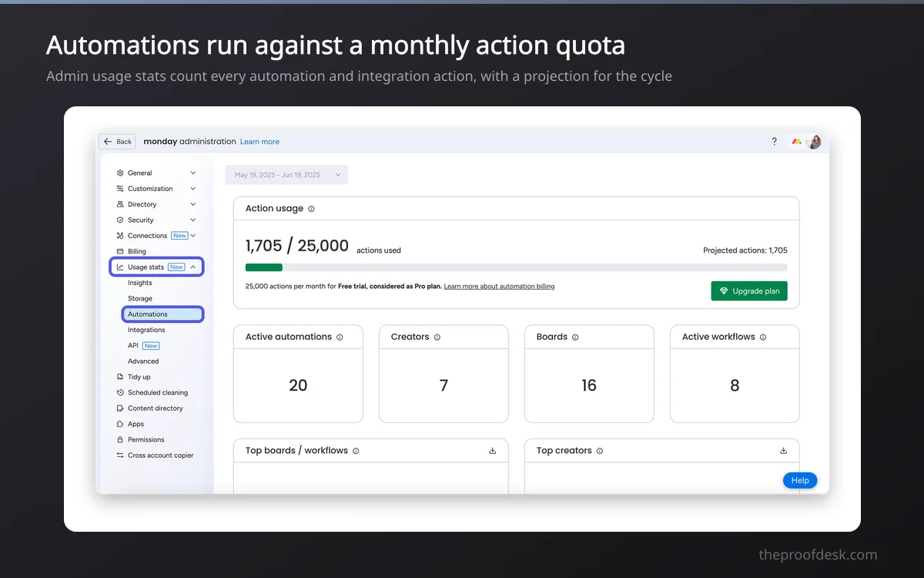Open the Learn more link in header
Viewport: 924px width, 578px height.
(259, 142)
